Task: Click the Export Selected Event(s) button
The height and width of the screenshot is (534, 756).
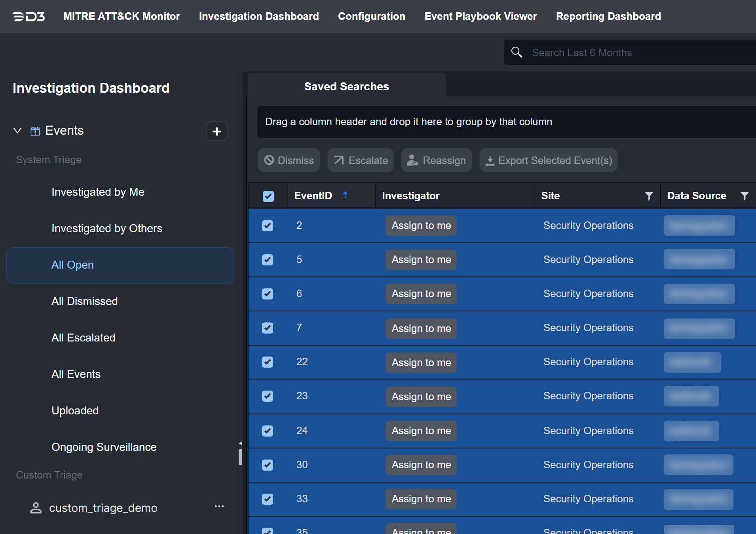Action: pyautogui.click(x=548, y=160)
